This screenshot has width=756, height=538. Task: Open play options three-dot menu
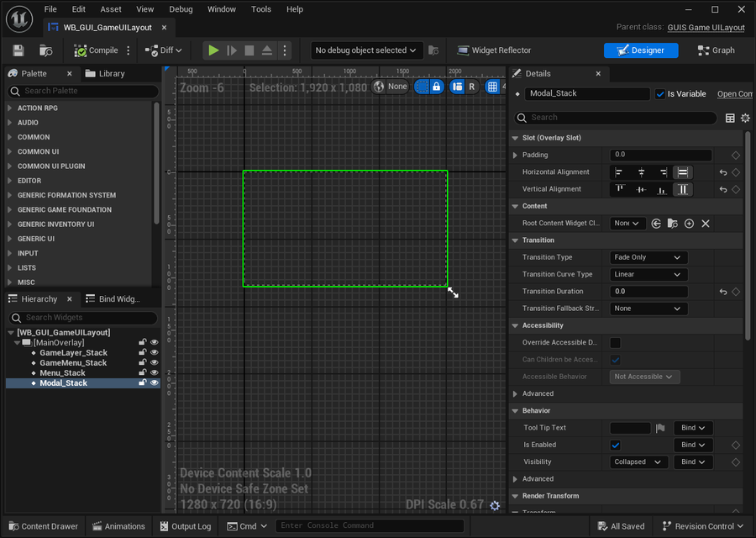[x=285, y=50]
